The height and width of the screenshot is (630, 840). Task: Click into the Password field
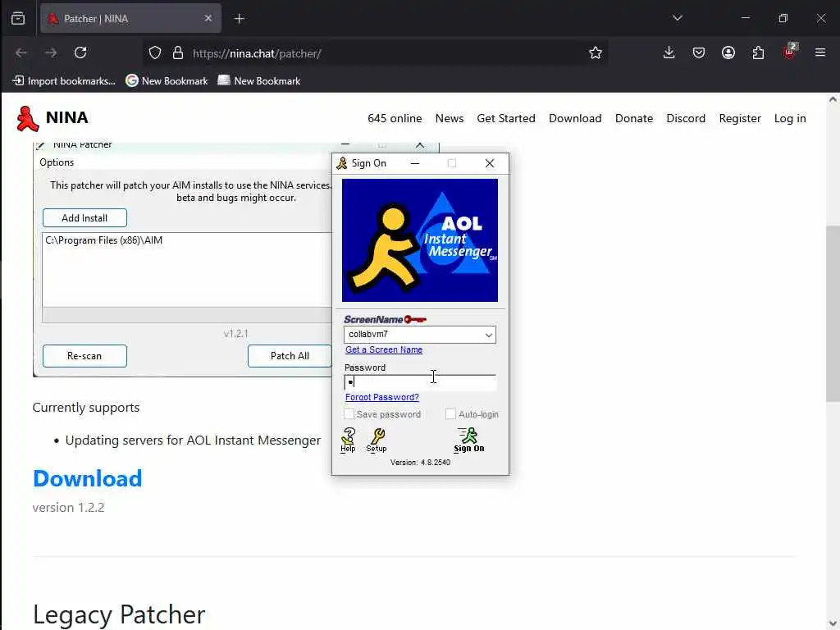click(x=419, y=382)
